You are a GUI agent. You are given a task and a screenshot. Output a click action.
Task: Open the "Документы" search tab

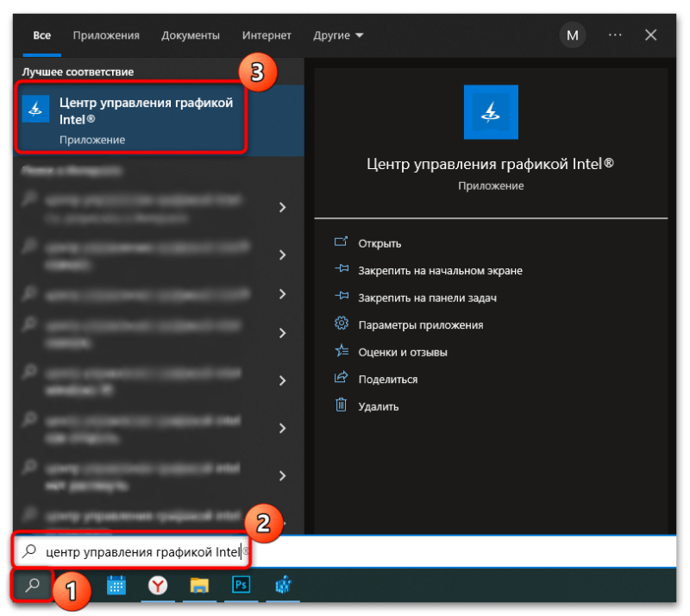[191, 35]
